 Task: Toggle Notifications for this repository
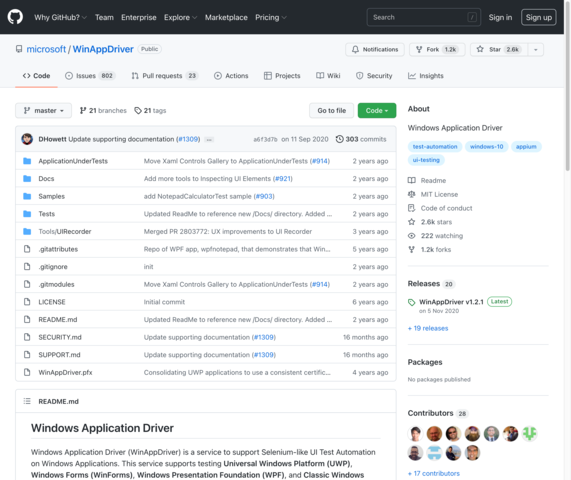tap(375, 50)
